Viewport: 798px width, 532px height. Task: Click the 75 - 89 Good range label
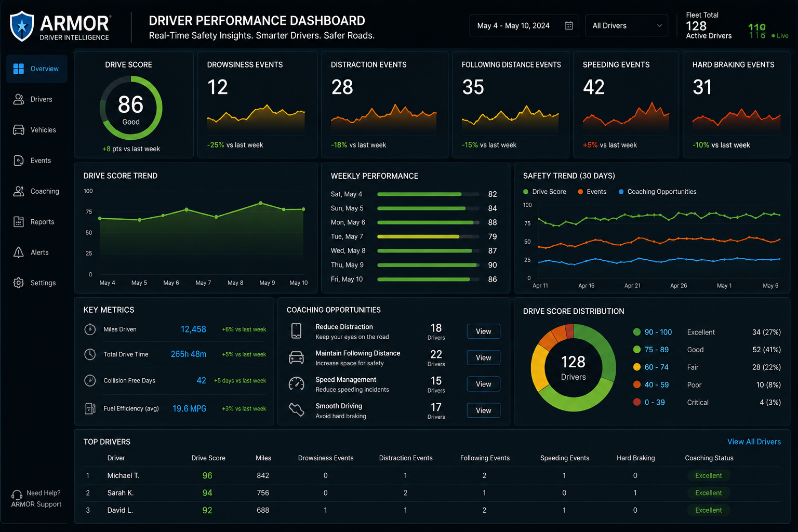coord(657,350)
